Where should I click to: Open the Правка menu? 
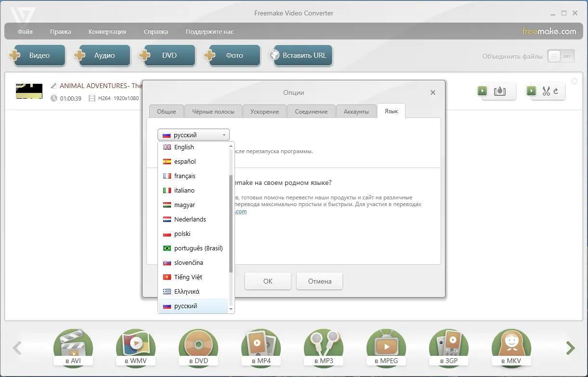coord(60,32)
